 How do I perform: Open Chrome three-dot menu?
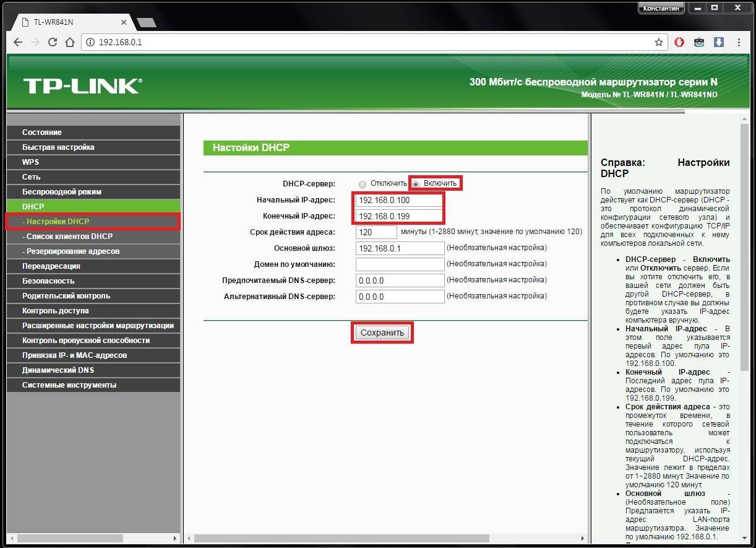[739, 42]
